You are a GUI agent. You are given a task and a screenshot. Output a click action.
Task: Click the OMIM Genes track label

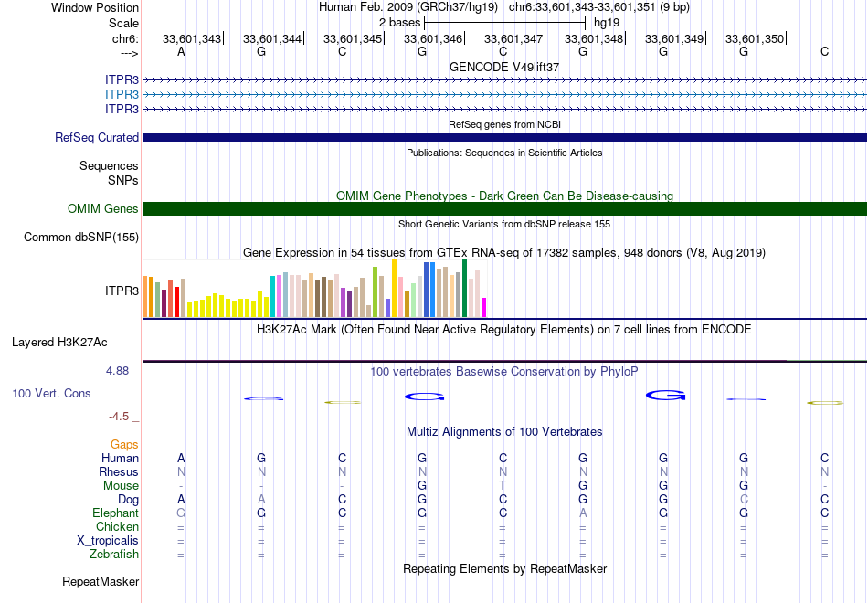[x=102, y=208]
